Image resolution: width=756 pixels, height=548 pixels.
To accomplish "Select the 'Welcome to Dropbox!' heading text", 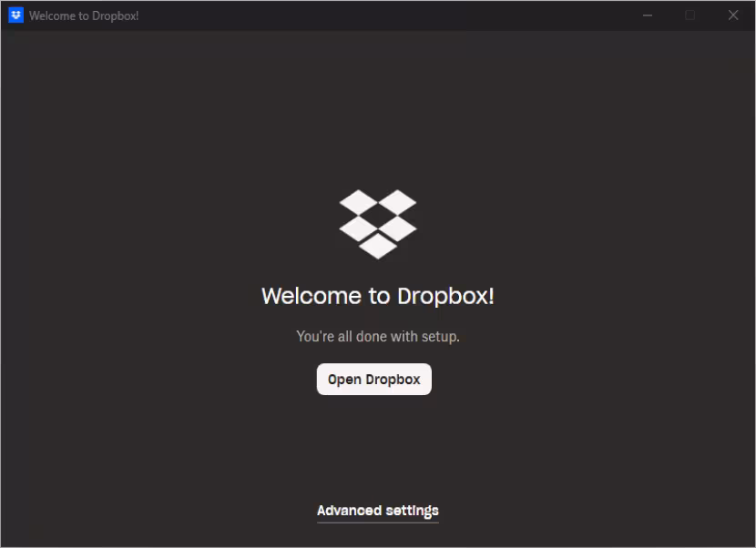I will pyautogui.click(x=377, y=296).
